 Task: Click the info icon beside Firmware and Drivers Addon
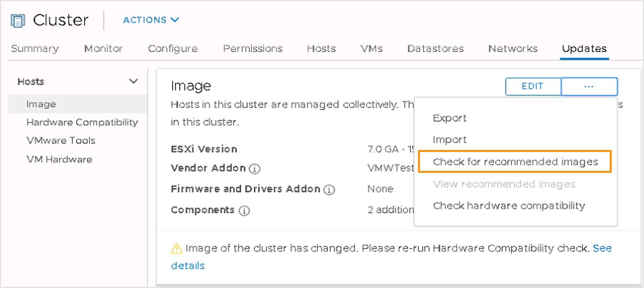(x=330, y=190)
